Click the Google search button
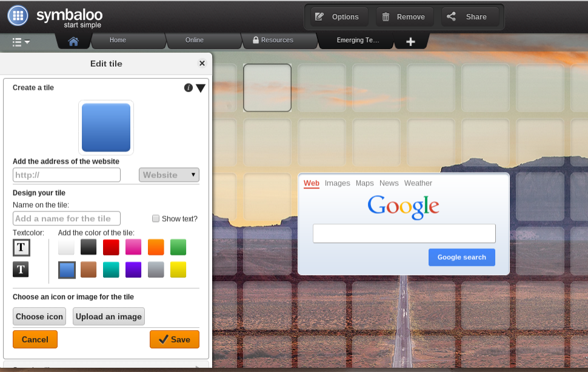The image size is (588, 372). pyautogui.click(x=462, y=257)
